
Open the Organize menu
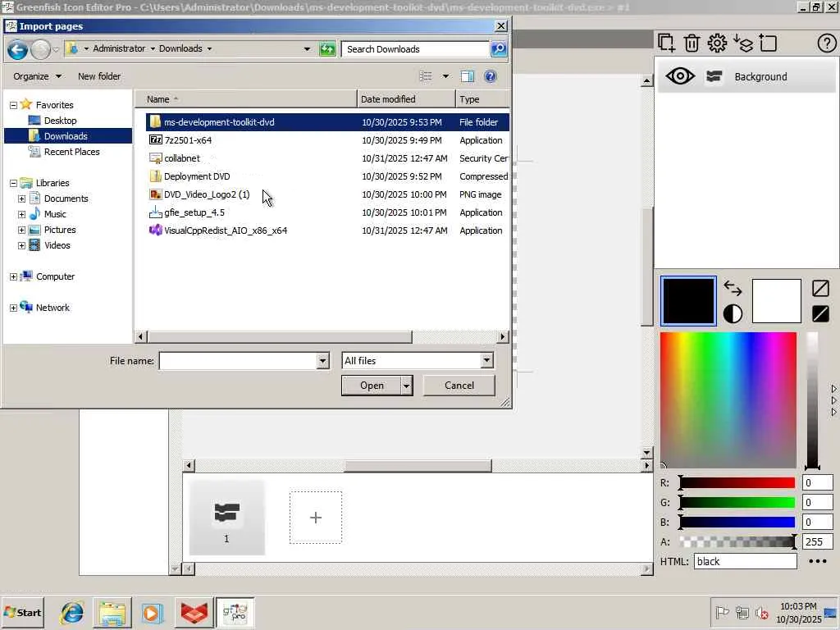[x=37, y=76]
